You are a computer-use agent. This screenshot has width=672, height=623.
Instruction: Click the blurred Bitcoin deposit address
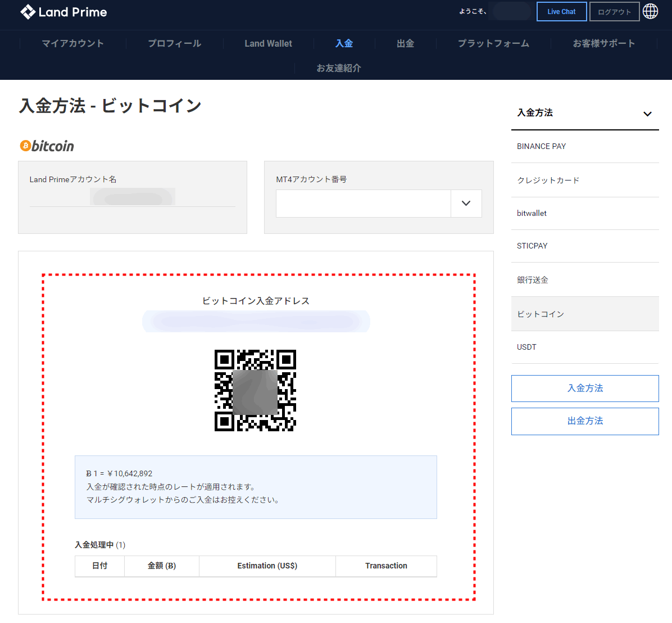256,321
